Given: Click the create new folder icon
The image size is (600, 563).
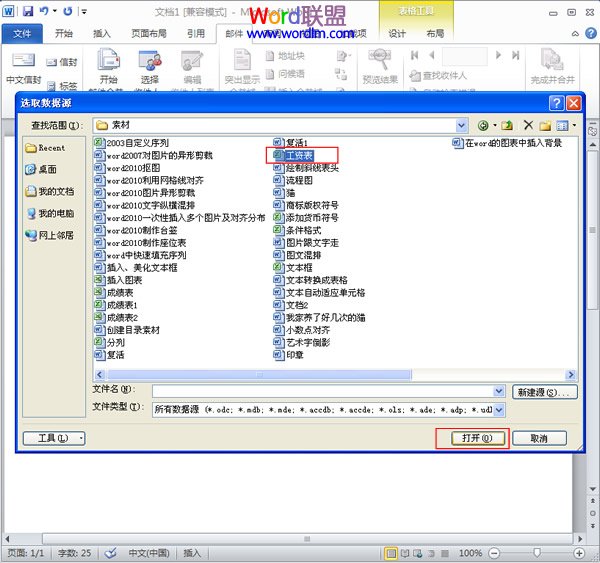Looking at the screenshot, I should [x=545, y=126].
